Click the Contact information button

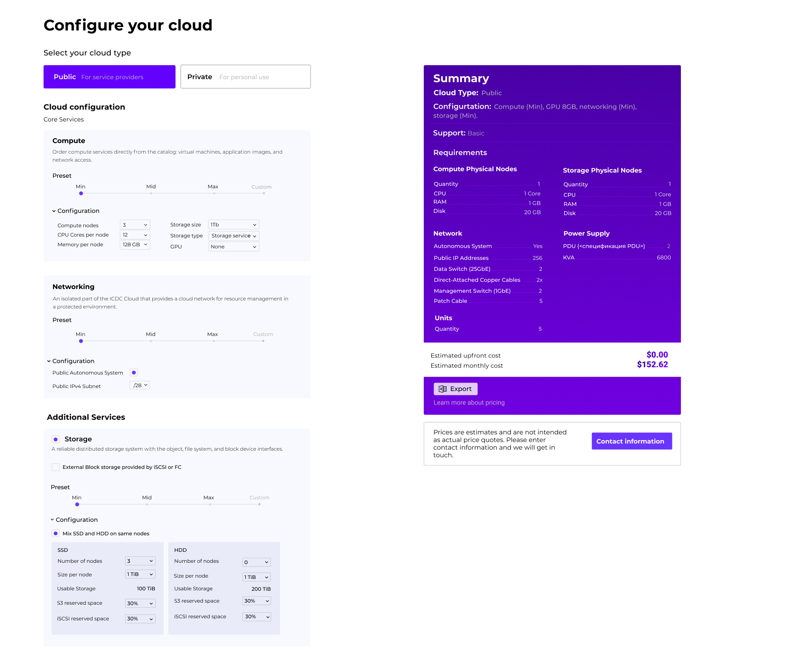coord(631,441)
